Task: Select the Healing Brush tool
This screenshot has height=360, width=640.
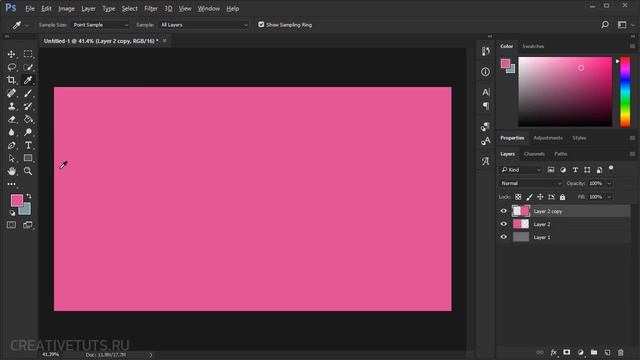Action: [11, 93]
